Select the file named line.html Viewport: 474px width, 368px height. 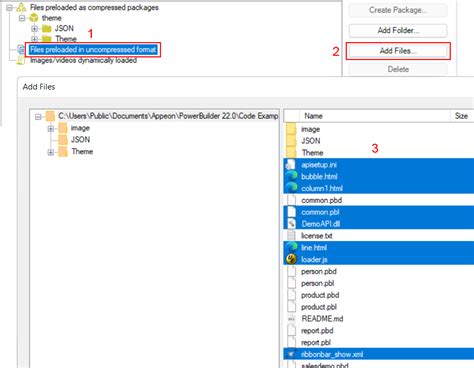[x=314, y=248]
